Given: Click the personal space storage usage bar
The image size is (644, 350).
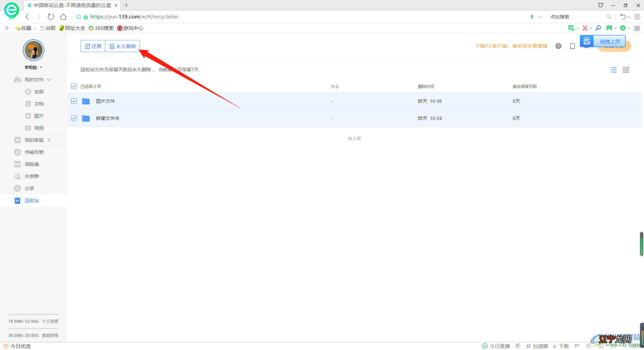Looking at the screenshot, I should [x=33, y=314].
